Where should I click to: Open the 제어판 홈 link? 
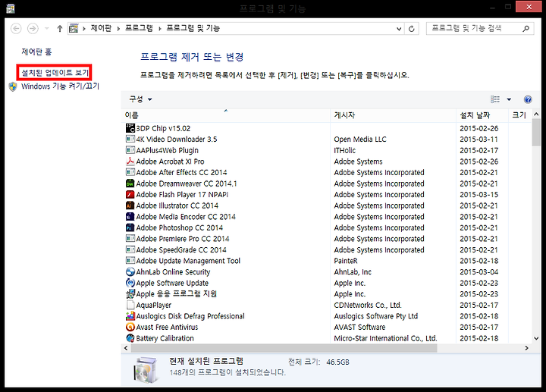[x=36, y=52]
